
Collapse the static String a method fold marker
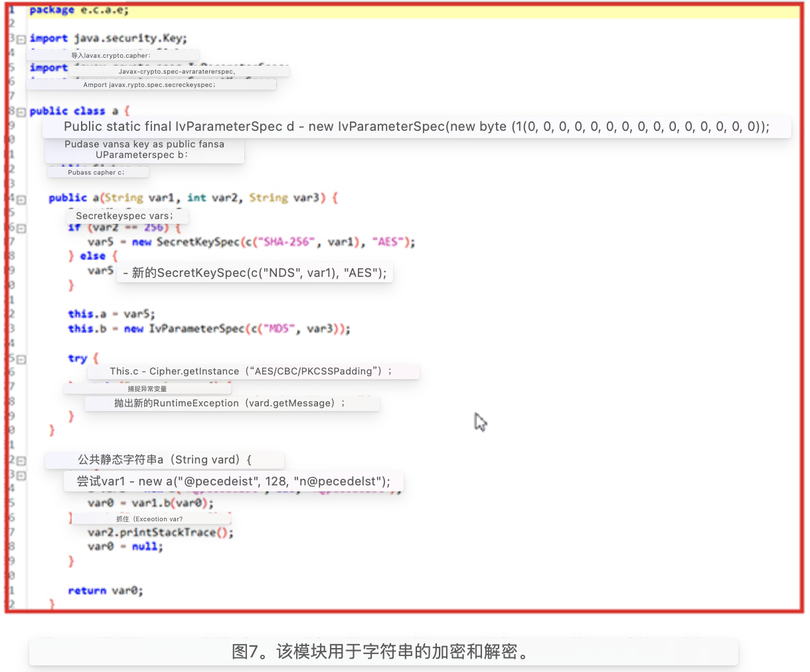(x=21, y=461)
